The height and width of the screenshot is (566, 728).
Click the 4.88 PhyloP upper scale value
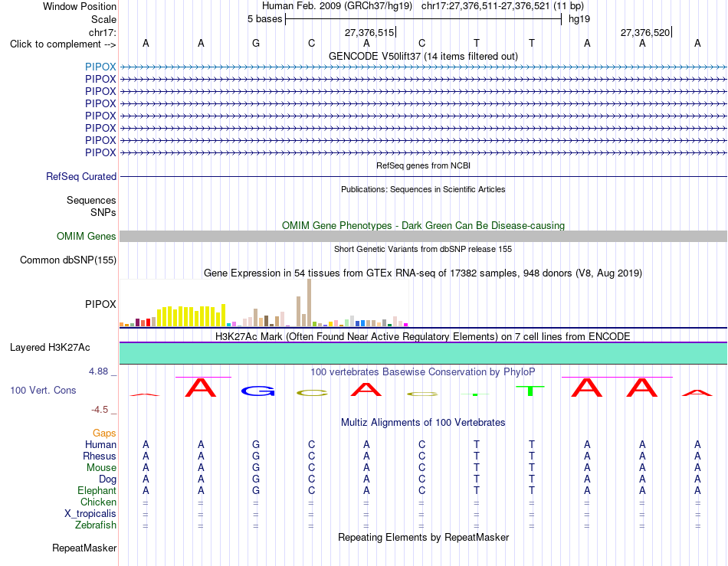tap(98, 371)
